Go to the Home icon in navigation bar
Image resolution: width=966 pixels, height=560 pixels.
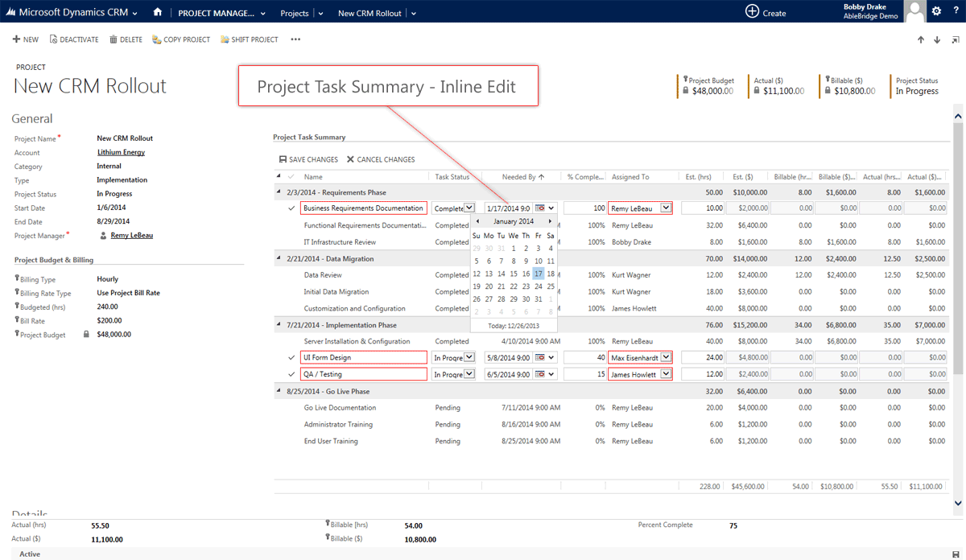pyautogui.click(x=158, y=12)
